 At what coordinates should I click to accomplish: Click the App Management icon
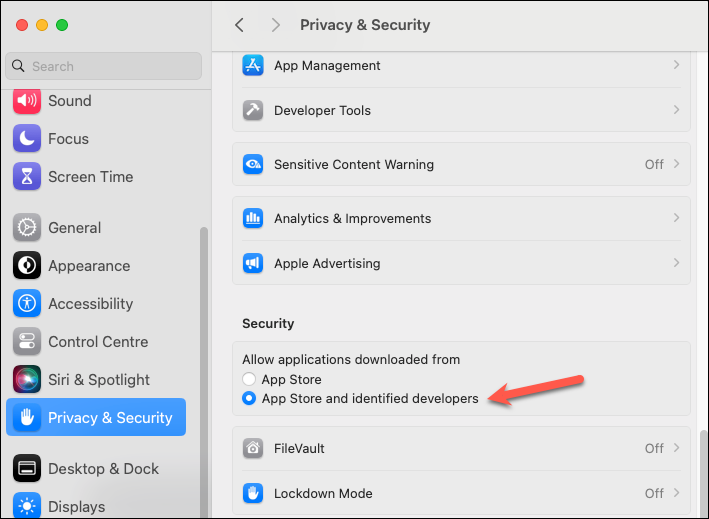coord(253,66)
